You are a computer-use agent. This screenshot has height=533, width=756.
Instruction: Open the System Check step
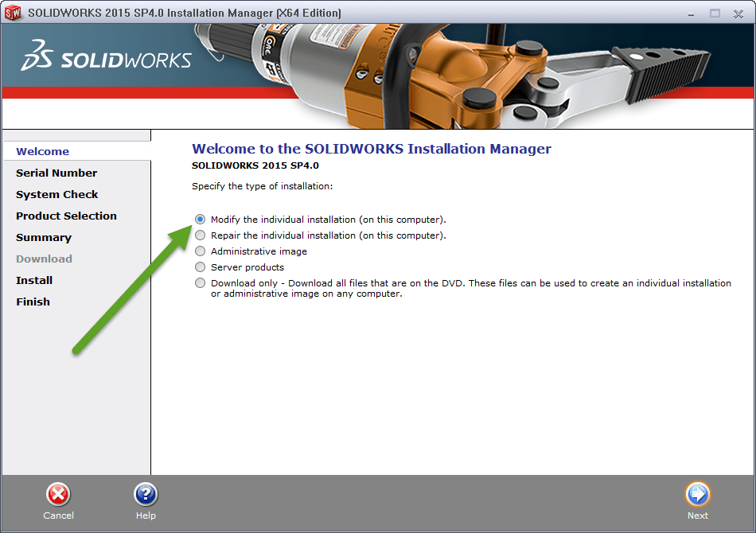click(x=57, y=195)
